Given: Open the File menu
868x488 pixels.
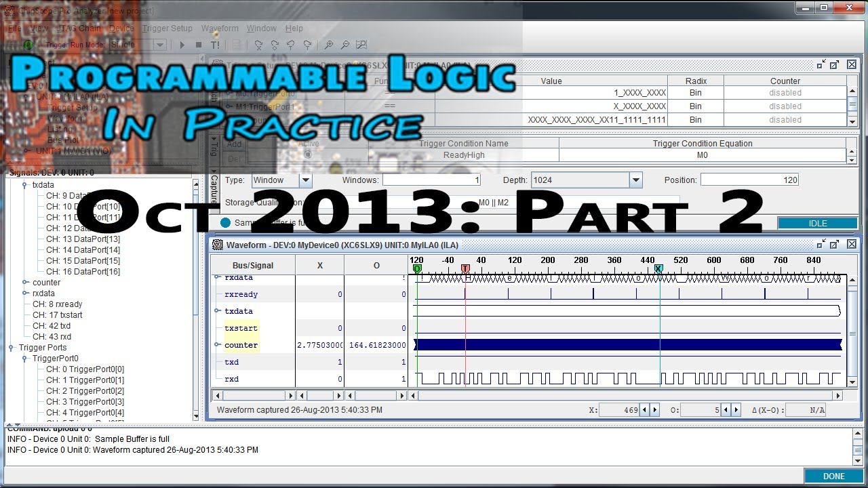Looking at the screenshot, I should coord(14,28).
